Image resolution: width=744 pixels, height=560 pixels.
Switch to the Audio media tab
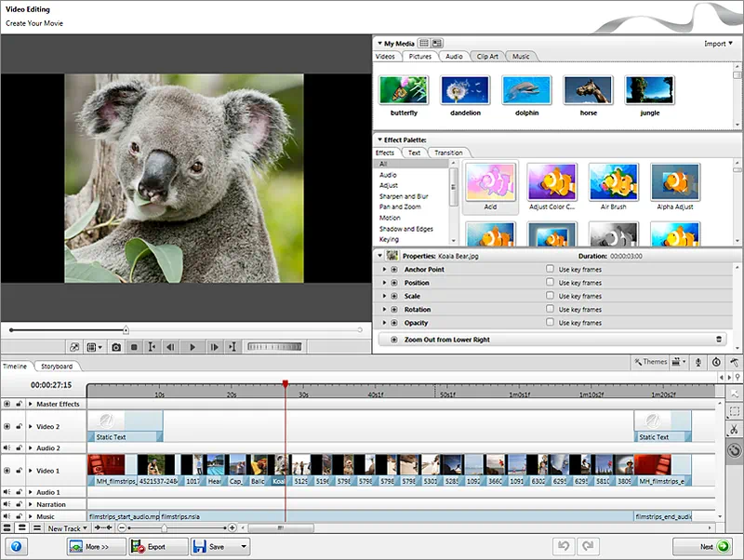coord(454,56)
